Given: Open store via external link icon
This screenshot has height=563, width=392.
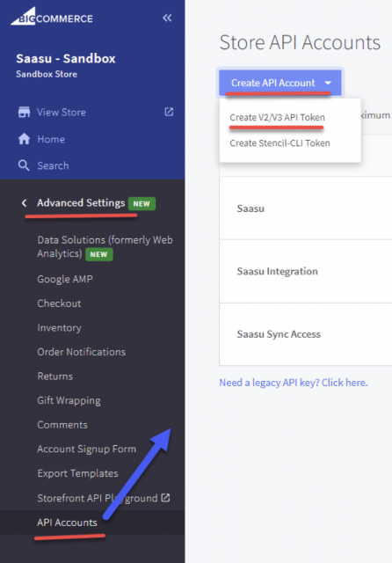Looking at the screenshot, I should pyautogui.click(x=169, y=112).
